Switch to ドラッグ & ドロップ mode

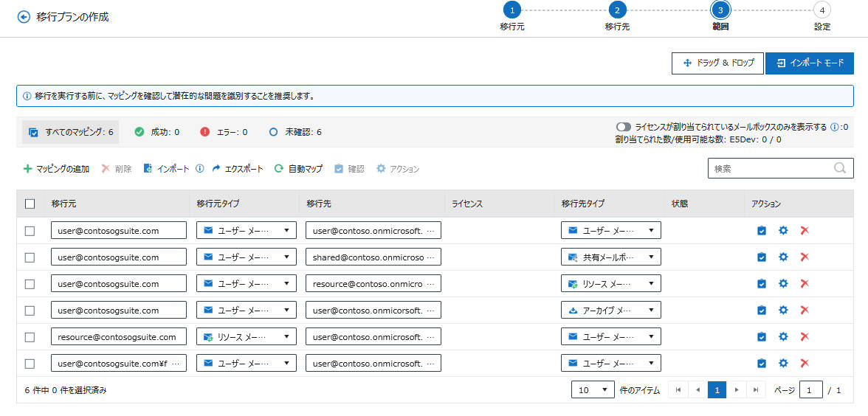point(718,63)
